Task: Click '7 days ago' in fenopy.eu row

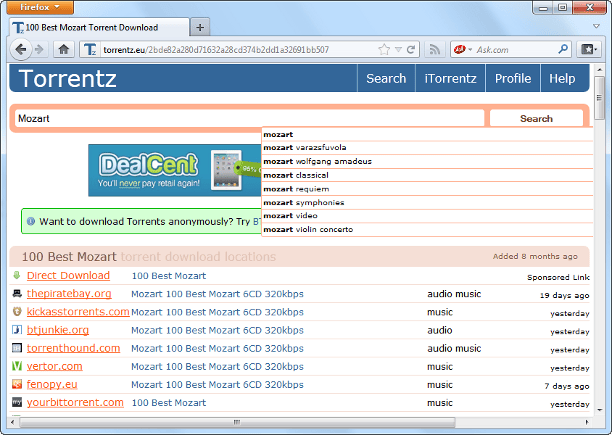Action: point(567,386)
